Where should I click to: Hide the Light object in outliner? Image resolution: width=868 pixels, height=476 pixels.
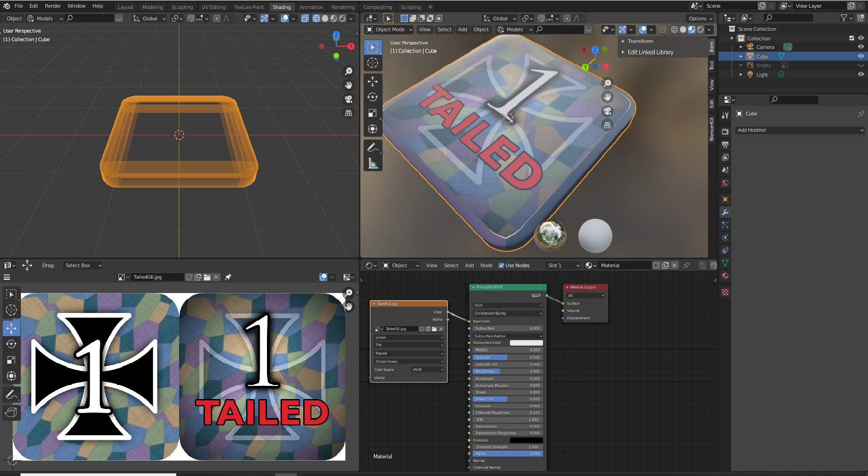[x=861, y=75]
